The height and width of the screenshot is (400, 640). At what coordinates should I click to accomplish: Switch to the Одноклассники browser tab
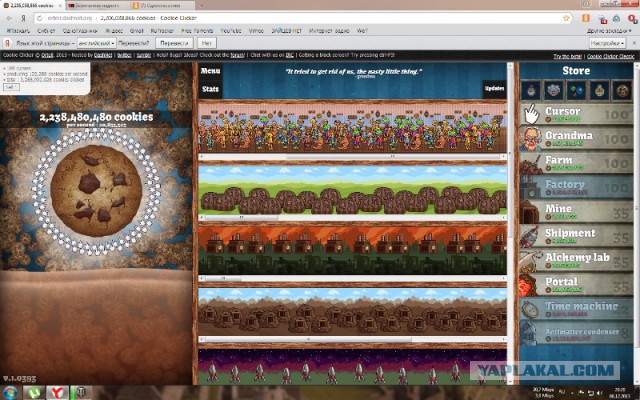(161, 6)
